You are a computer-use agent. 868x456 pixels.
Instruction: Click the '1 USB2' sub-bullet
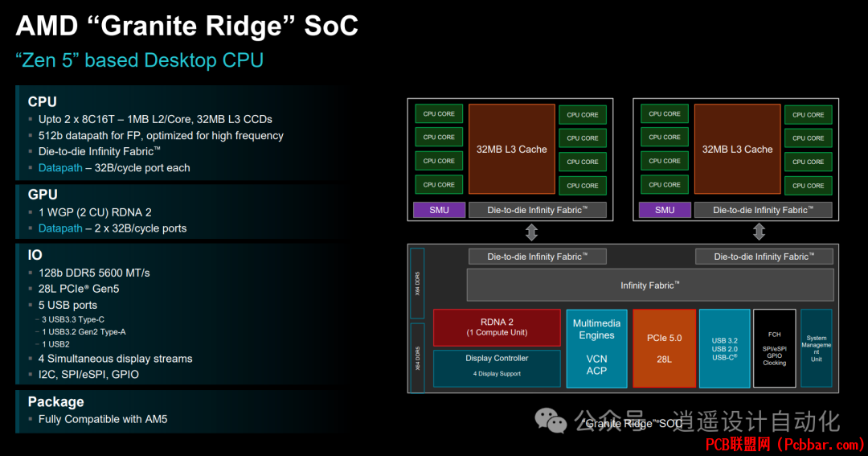[x=55, y=344]
